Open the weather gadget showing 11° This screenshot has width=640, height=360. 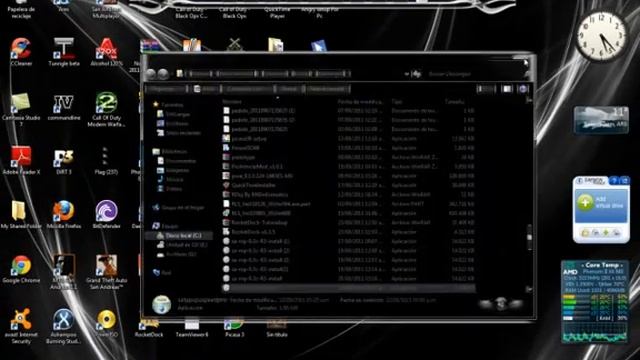601,119
